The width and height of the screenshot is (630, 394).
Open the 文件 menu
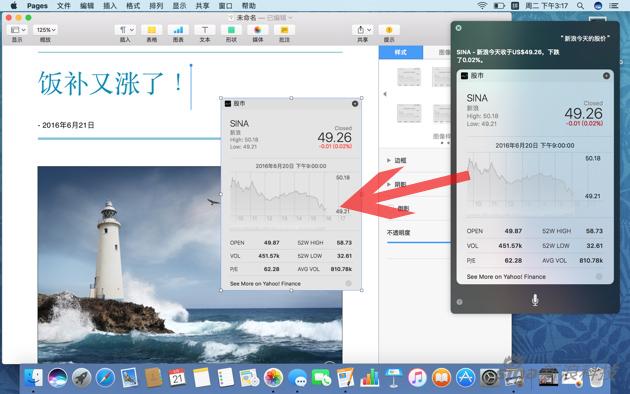(64, 6)
